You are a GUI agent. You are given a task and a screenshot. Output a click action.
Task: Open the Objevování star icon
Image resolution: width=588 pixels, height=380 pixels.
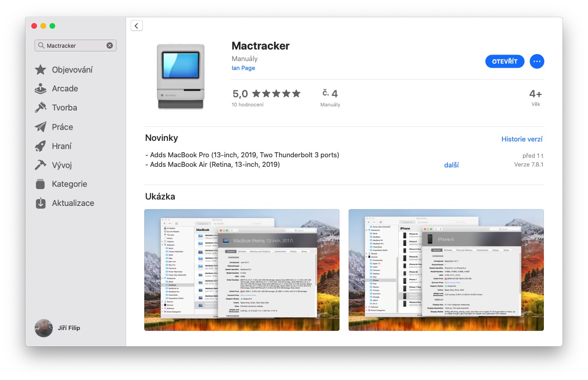coord(41,70)
